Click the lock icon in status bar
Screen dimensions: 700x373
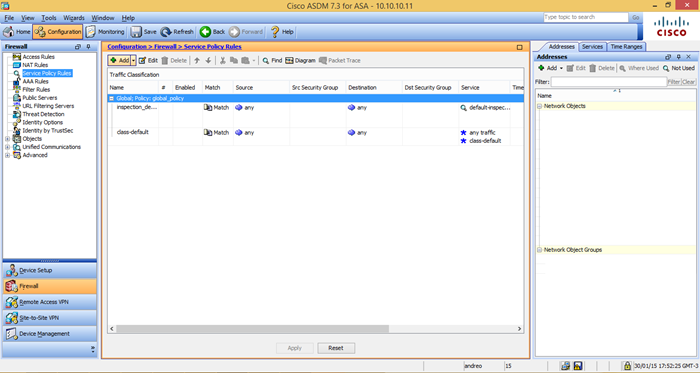coord(627,366)
